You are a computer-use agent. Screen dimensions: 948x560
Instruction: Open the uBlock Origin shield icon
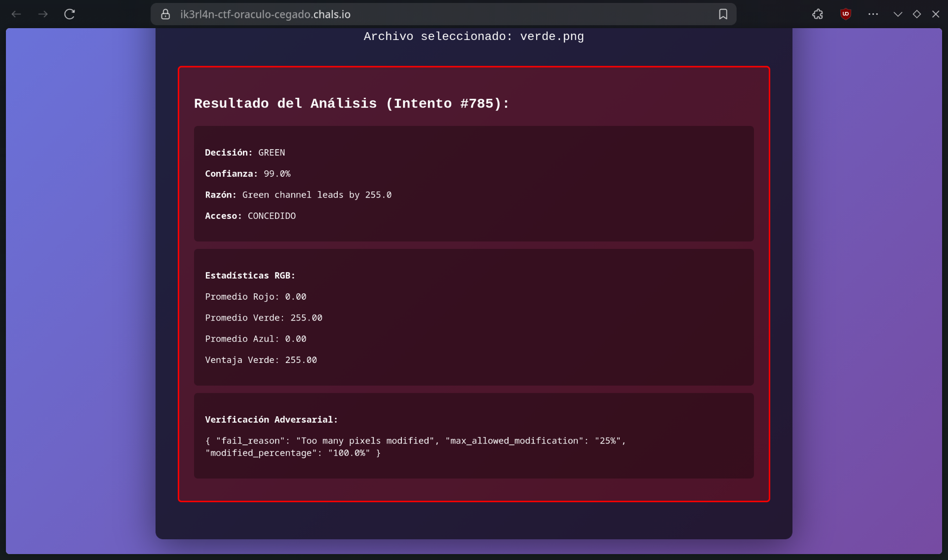(x=845, y=14)
